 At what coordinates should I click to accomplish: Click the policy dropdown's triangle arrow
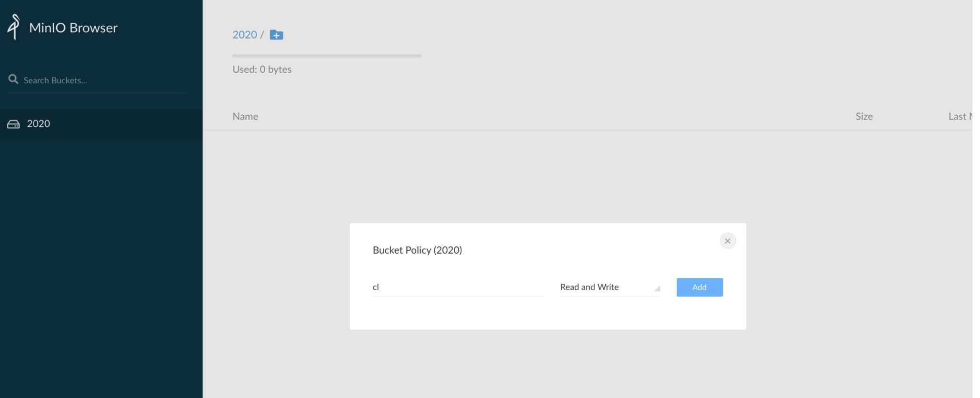(x=657, y=289)
